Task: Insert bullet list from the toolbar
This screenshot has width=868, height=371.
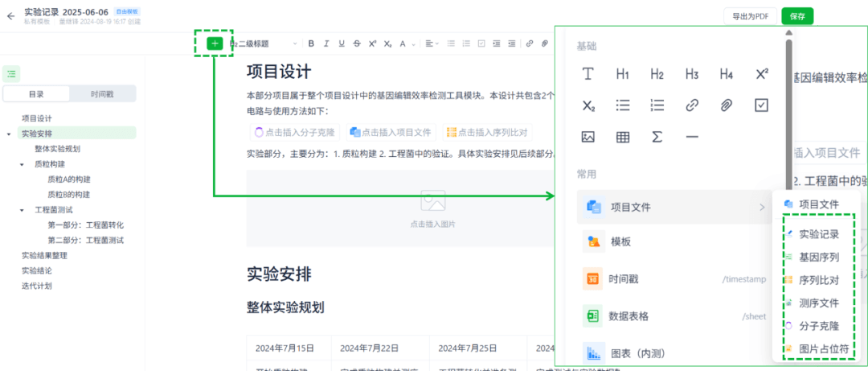Action: 451,43
